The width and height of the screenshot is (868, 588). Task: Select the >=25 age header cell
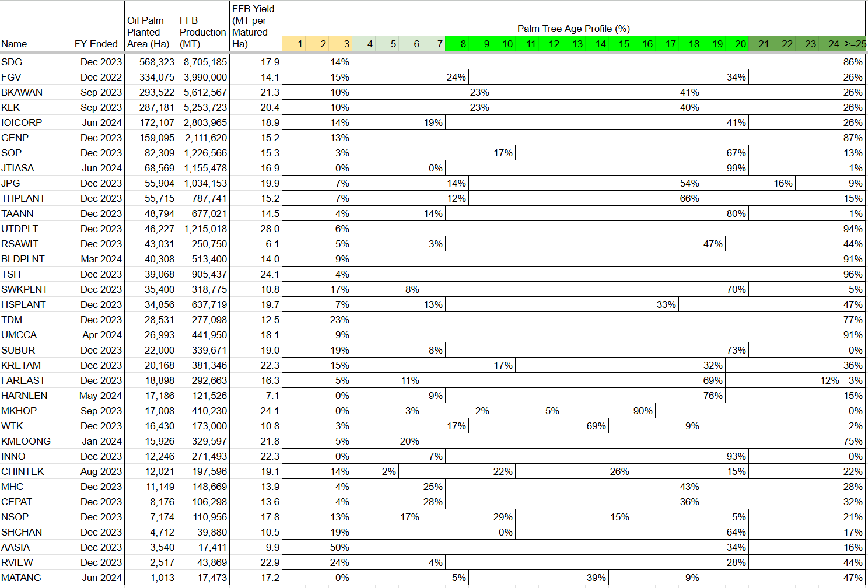(854, 44)
